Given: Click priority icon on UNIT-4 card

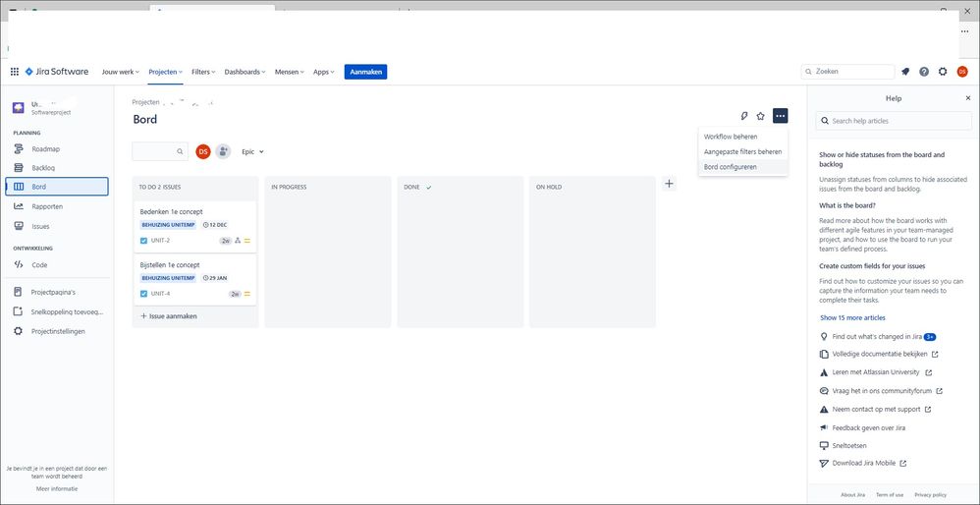Looking at the screenshot, I should click(x=247, y=294).
